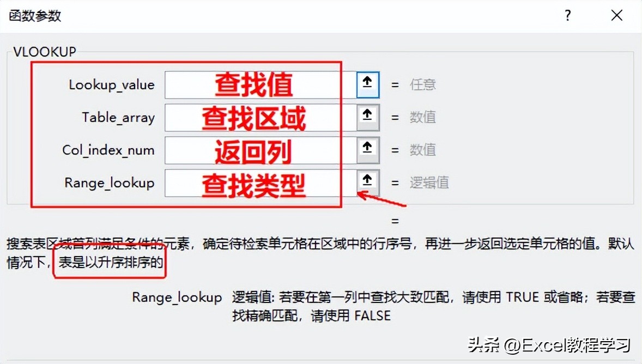Click the Table_array collapse dialog arrow icon
The image size is (642, 364).
click(x=368, y=118)
